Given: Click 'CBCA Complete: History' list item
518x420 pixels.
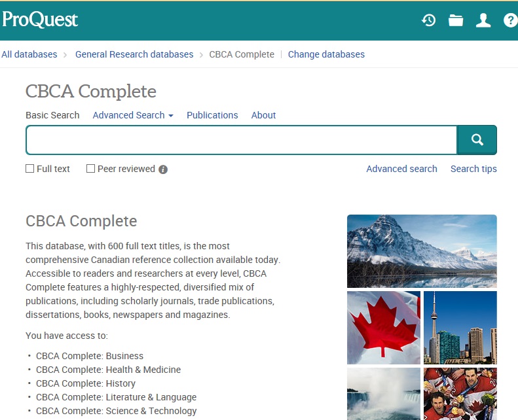Looking at the screenshot, I should pos(86,384).
